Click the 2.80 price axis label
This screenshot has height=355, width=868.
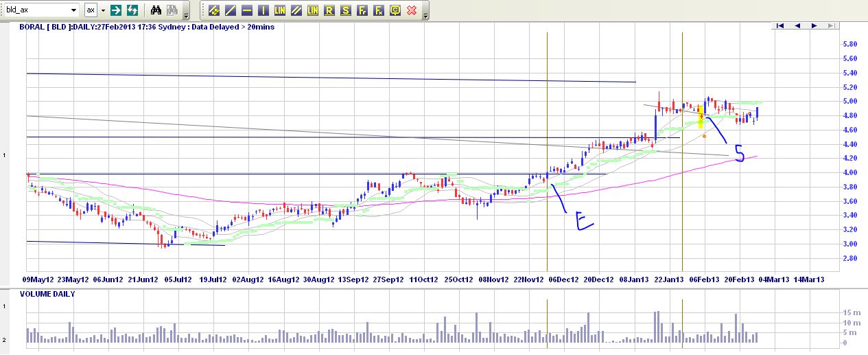tap(849, 258)
